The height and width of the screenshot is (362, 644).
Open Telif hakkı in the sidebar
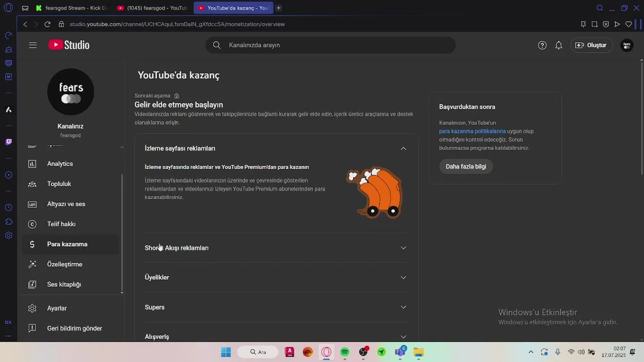pyautogui.click(x=71, y=224)
